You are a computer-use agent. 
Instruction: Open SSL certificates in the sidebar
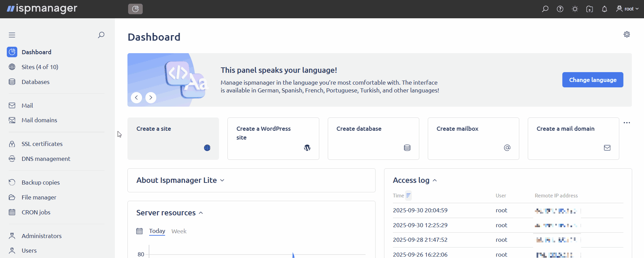coord(42,144)
